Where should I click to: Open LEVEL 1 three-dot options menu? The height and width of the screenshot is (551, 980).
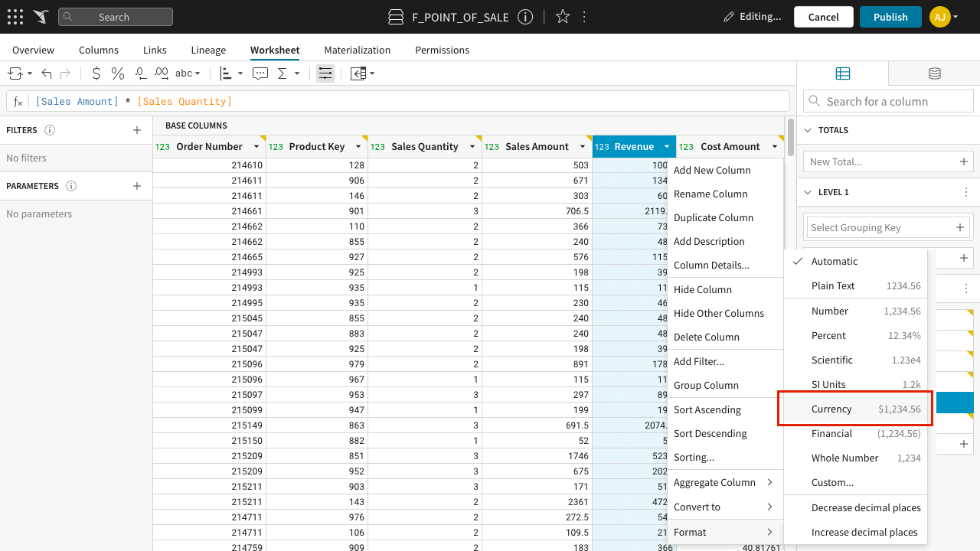pyautogui.click(x=966, y=192)
